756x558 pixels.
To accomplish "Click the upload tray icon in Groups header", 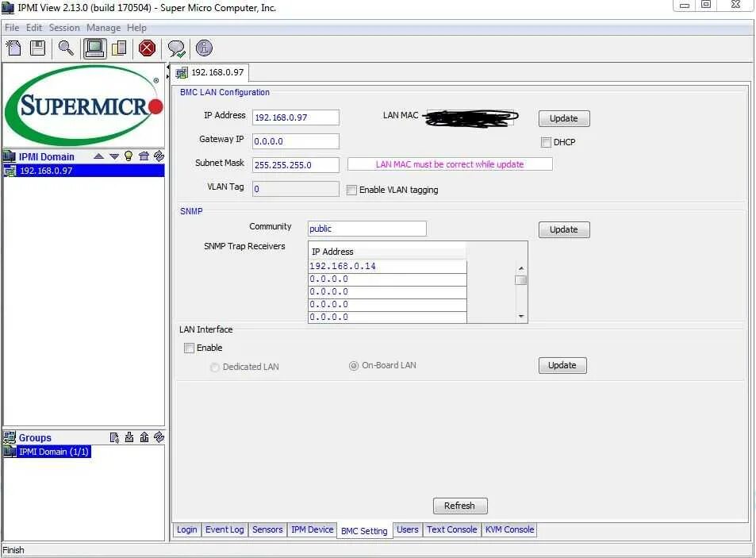I will [x=144, y=437].
